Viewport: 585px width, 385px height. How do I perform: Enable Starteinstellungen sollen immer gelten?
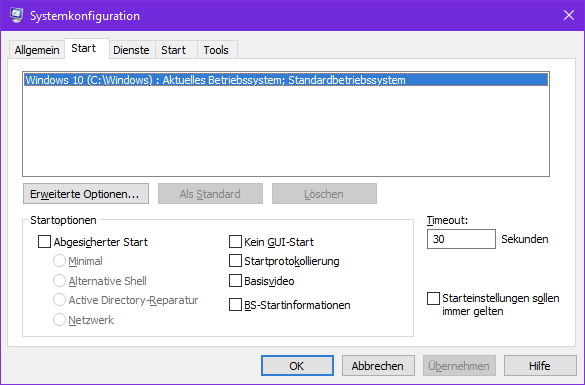click(x=433, y=298)
